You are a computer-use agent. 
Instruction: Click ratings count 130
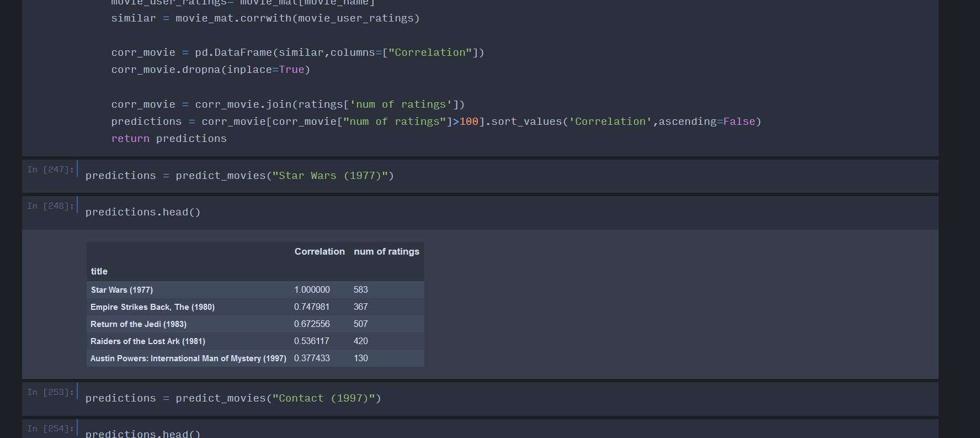tap(361, 358)
